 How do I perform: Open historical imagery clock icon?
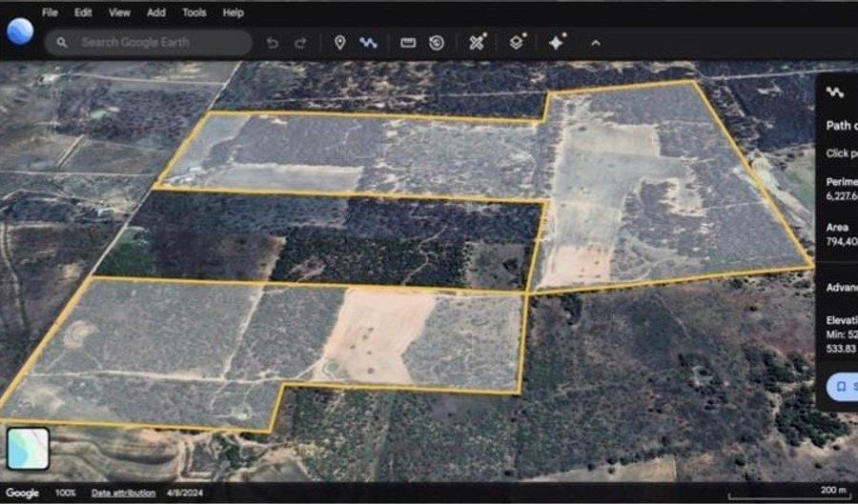[x=437, y=43]
